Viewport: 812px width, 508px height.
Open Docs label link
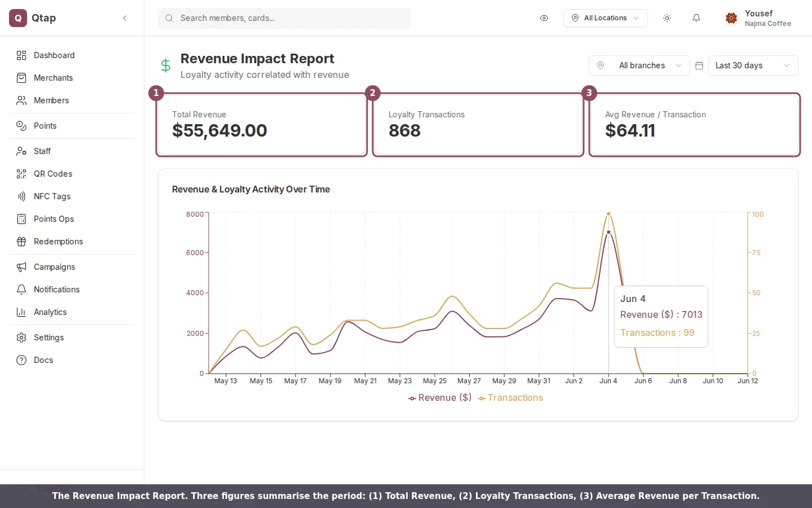point(43,360)
